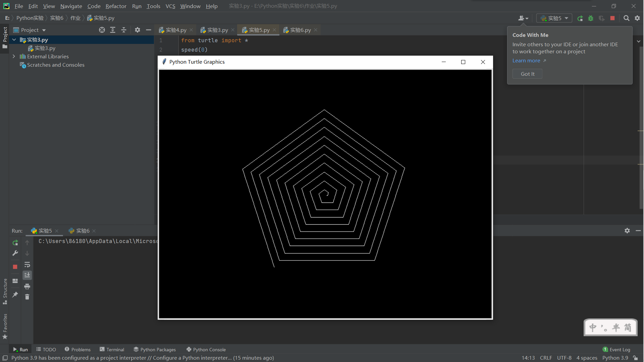Click the trash Clear All icon
Viewport: 644px width, 362px height.
pyautogui.click(x=27, y=297)
